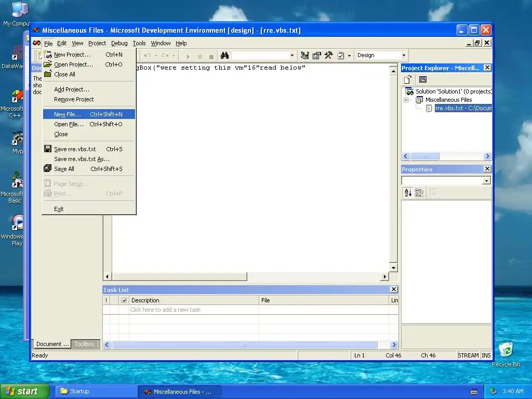
Task: Click the Save All icon in File menu
Action: 48,168
